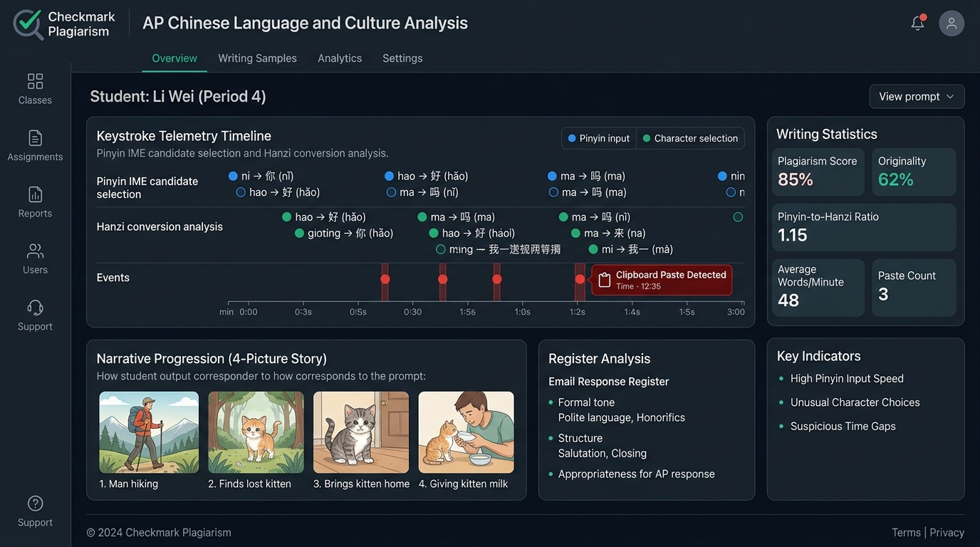Click the Clipboard Paste Detected tooltip
This screenshot has height=547, width=980.
point(662,280)
